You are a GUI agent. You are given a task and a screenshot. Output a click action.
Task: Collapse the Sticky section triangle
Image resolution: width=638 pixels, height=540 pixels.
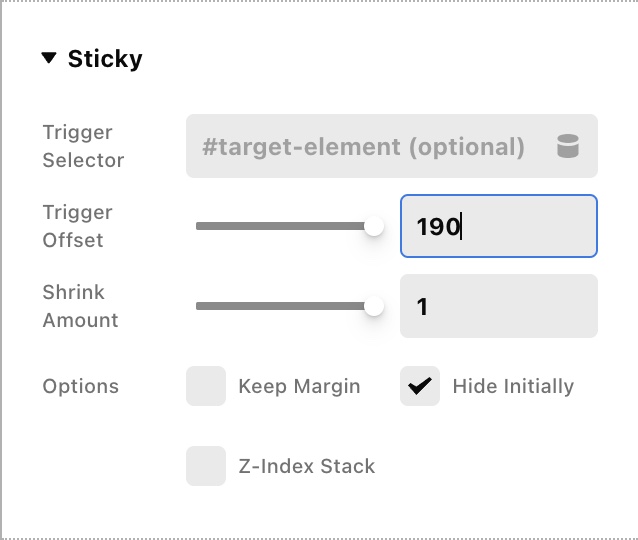(x=49, y=58)
